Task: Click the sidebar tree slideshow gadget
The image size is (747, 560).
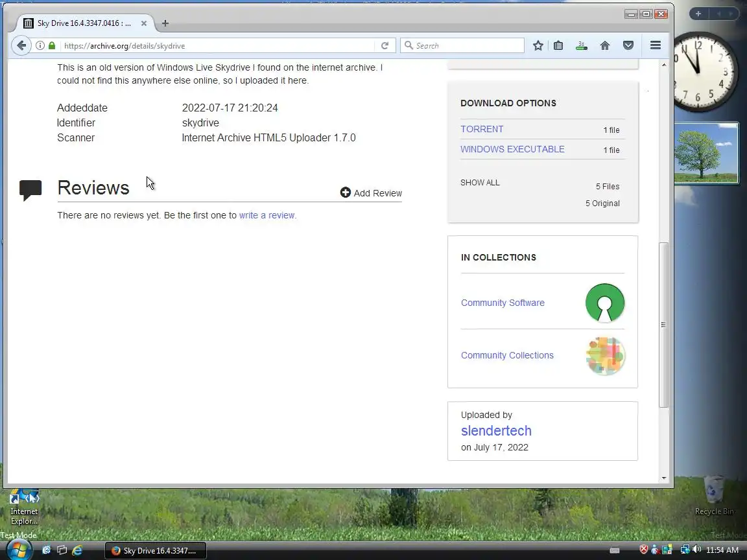Action: coord(706,154)
